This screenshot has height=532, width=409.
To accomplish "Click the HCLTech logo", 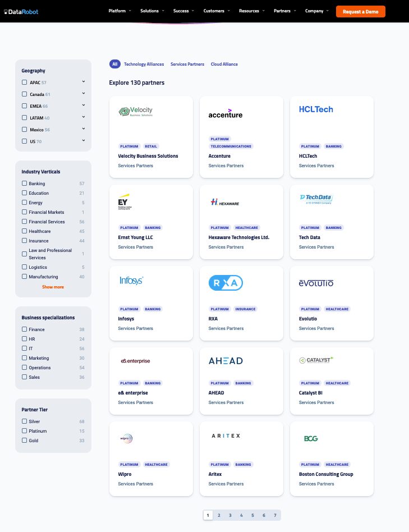I will (x=316, y=109).
